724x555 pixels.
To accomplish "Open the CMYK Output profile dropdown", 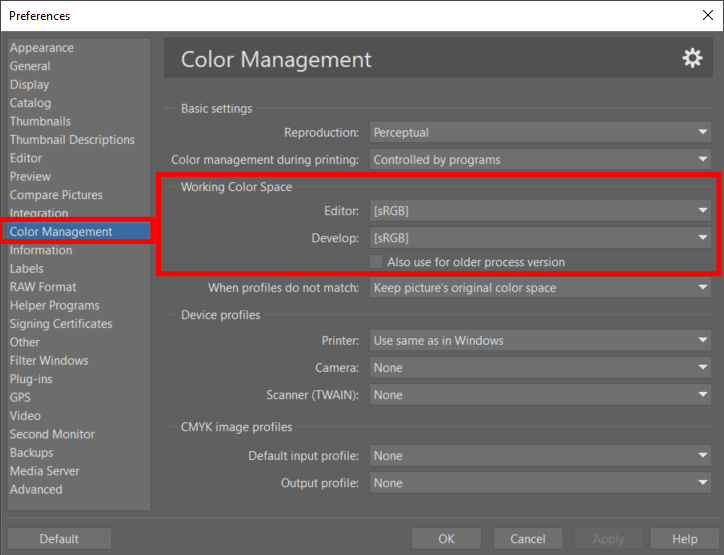I will tap(540, 483).
